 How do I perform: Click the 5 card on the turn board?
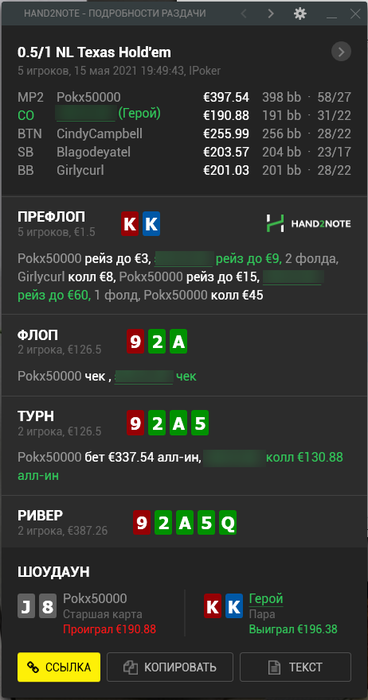[x=200, y=423]
